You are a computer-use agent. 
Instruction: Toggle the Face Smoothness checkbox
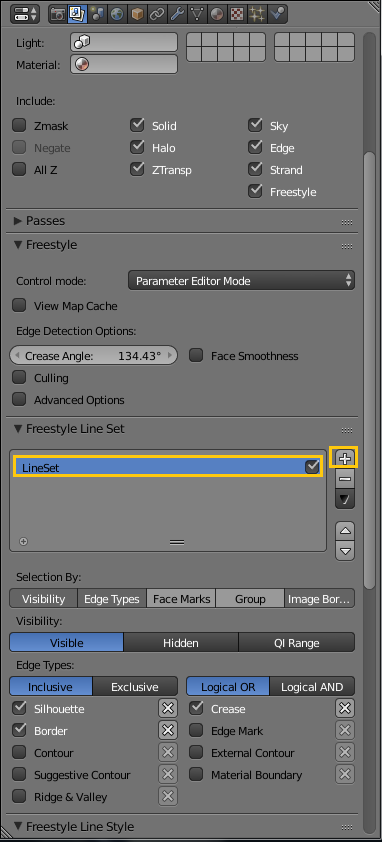(196, 355)
